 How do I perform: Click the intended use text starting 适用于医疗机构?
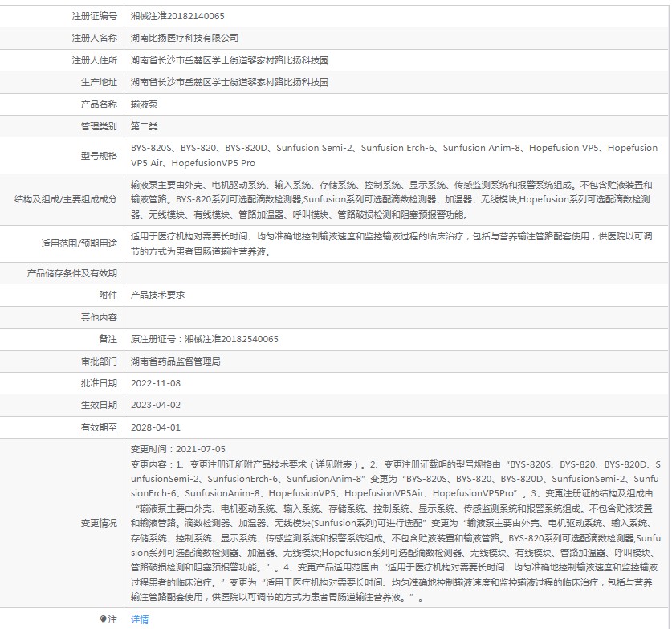(x=392, y=244)
